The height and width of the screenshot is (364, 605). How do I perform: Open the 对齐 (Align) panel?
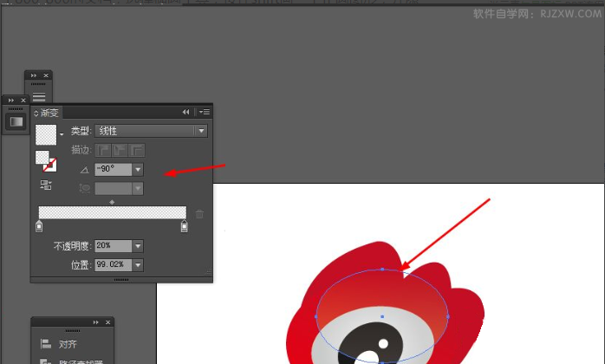[68, 344]
